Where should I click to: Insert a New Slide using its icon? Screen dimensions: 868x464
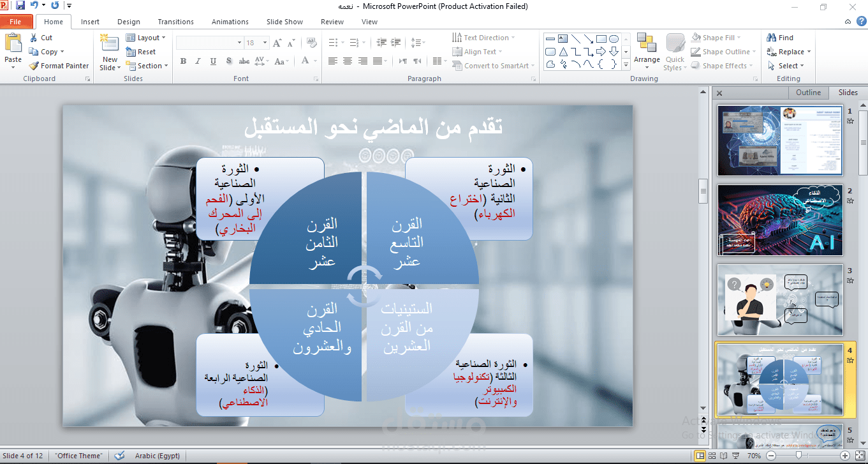(x=110, y=44)
